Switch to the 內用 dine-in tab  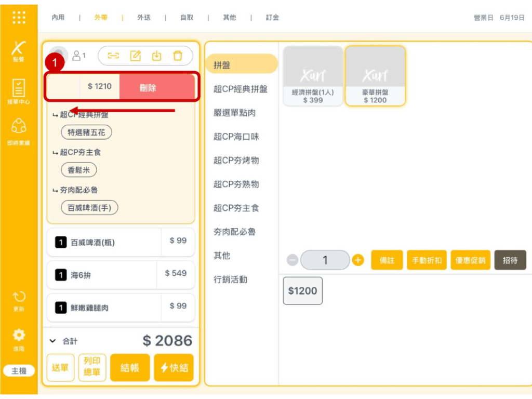point(58,17)
